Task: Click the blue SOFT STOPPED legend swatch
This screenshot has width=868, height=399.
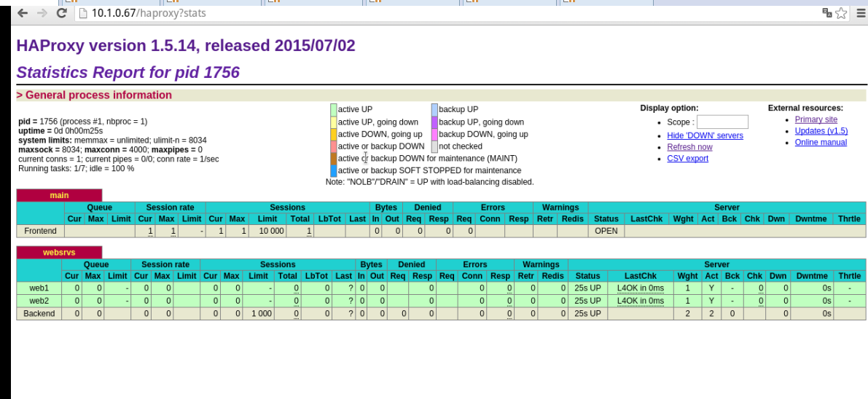Action: pyautogui.click(x=334, y=170)
